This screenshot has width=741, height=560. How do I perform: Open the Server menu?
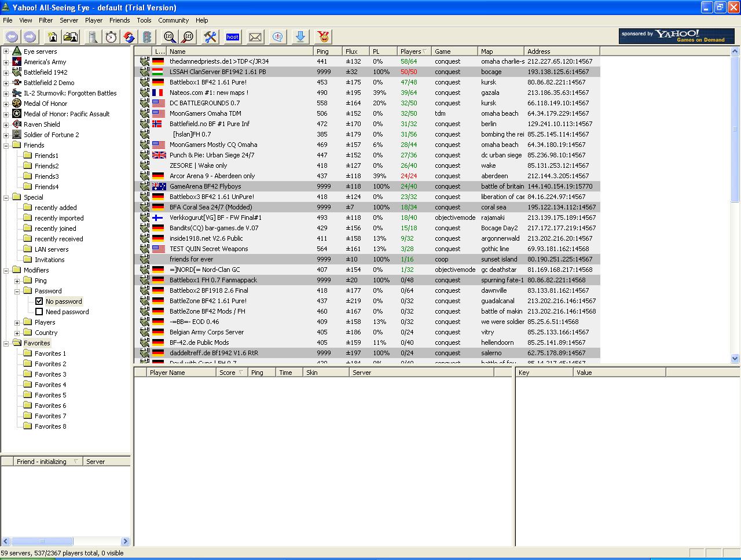[x=69, y=20]
